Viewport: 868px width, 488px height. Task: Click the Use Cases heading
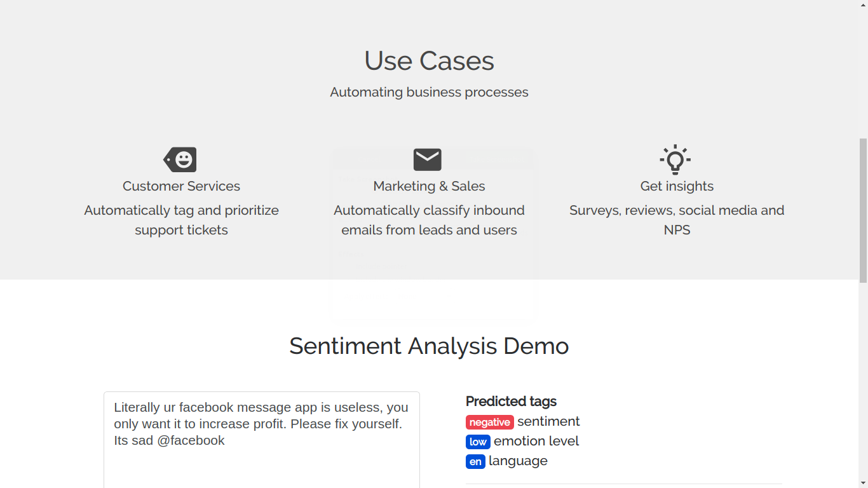(429, 61)
